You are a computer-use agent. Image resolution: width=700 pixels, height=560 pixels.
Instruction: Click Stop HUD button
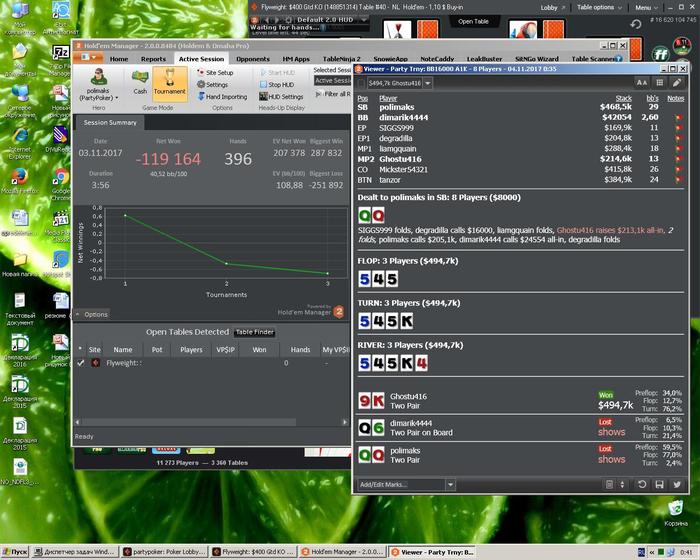[x=277, y=84]
